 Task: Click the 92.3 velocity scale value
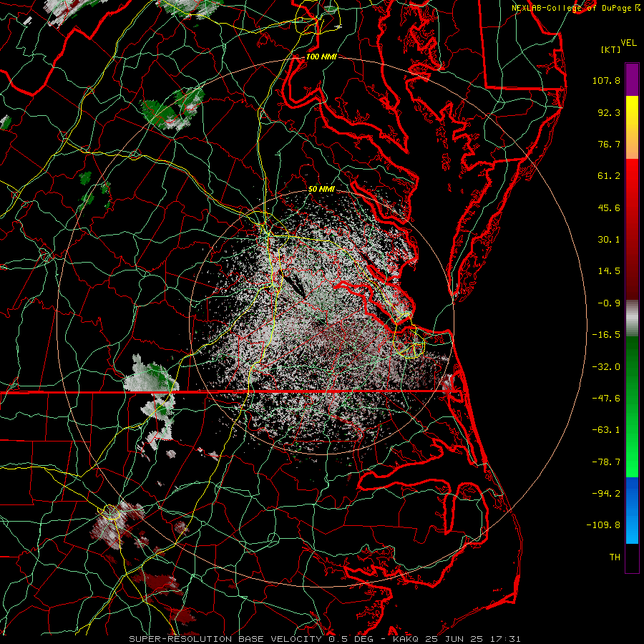tap(609, 112)
